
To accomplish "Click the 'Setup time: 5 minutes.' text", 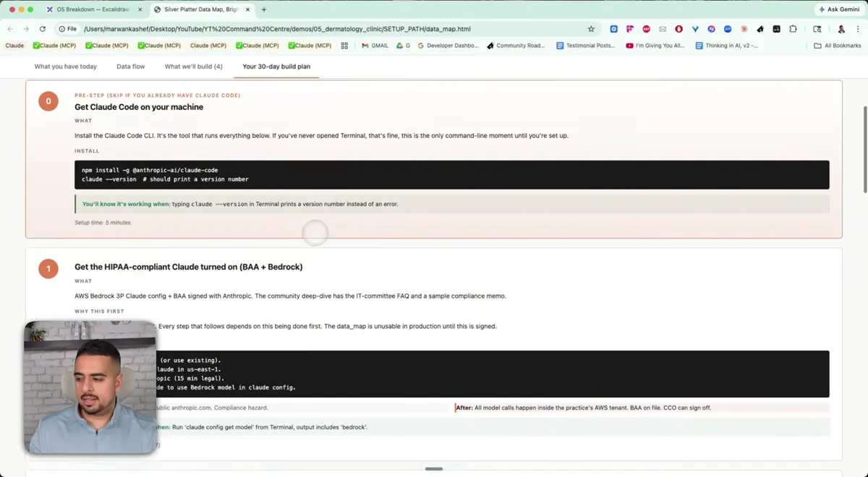I will (103, 223).
